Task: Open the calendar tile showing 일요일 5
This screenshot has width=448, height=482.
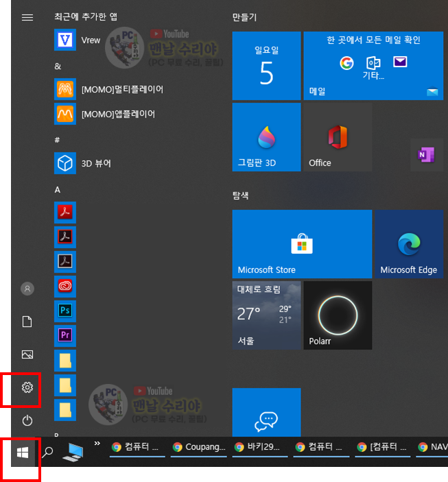Action: (x=266, y=66)
